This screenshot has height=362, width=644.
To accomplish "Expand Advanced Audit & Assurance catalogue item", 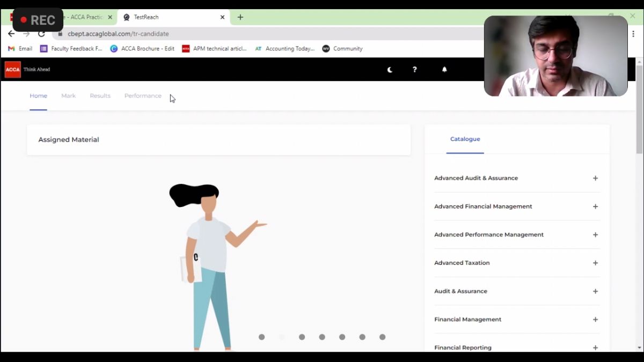I will 595,178.
